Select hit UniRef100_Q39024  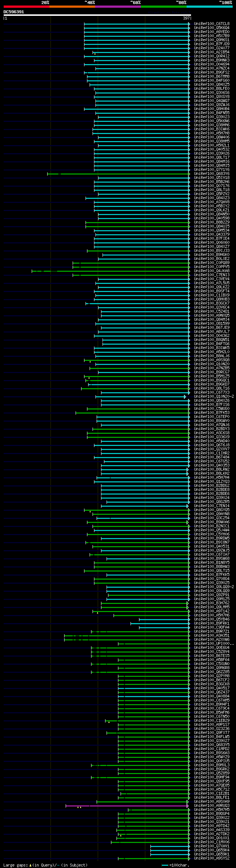click(x=212, y=498)
